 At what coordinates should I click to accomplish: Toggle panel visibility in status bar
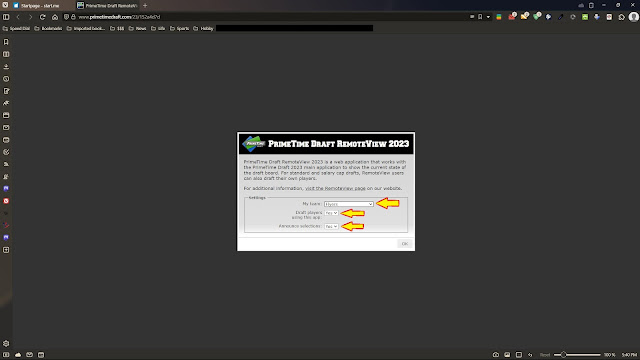(6, 355)
